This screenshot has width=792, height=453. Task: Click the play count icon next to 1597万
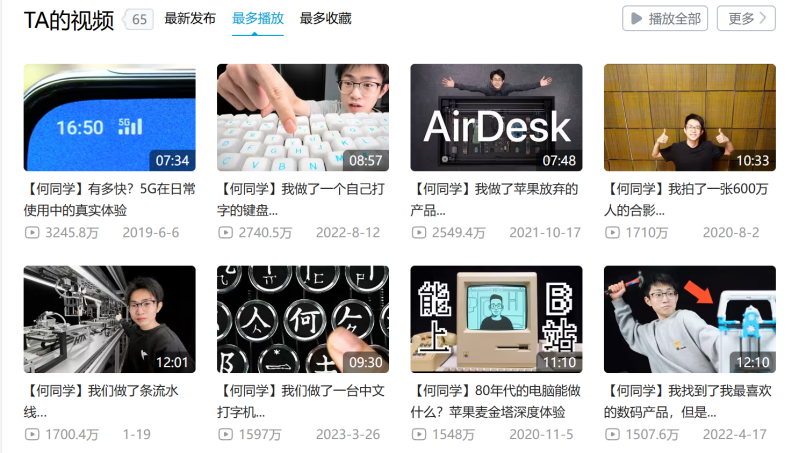point(225,434)
